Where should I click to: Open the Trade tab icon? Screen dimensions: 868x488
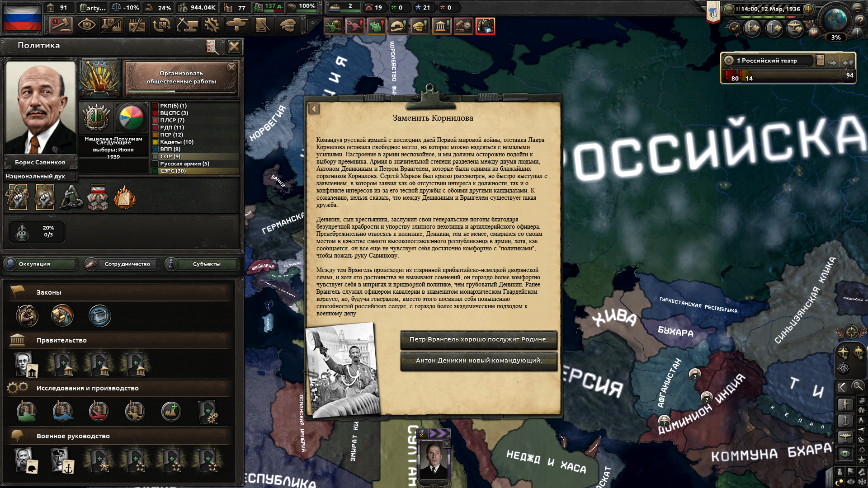tap(161, 25)
